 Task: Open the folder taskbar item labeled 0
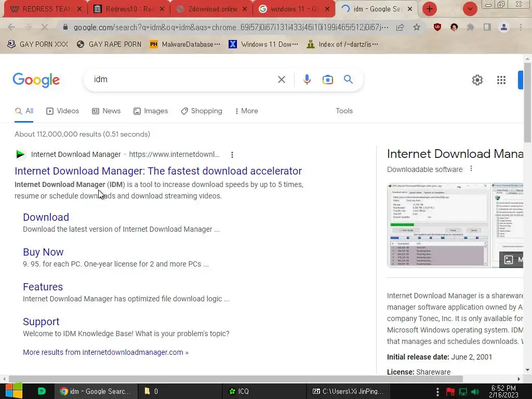pyautogui.click(x=180, y=391)
